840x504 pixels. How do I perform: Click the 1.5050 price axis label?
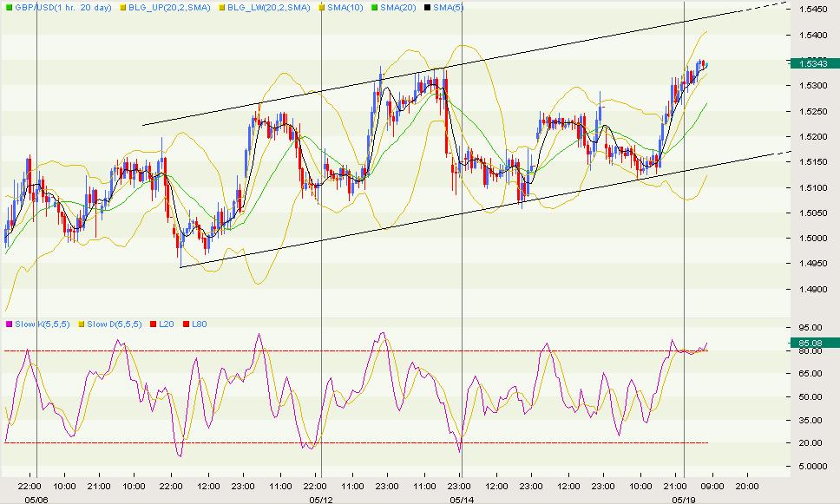tap(812, 213)
